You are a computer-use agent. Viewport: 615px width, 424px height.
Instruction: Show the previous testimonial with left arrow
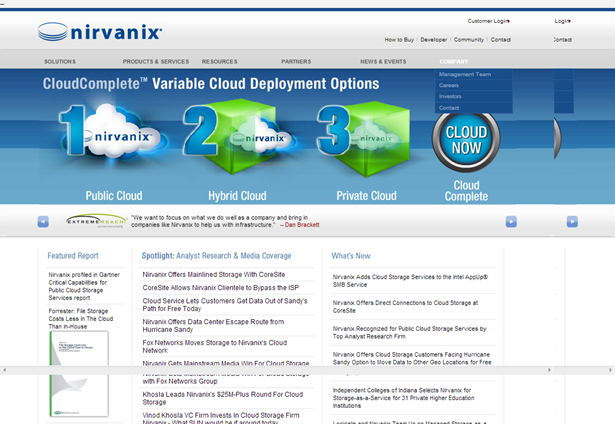point(43,222)
